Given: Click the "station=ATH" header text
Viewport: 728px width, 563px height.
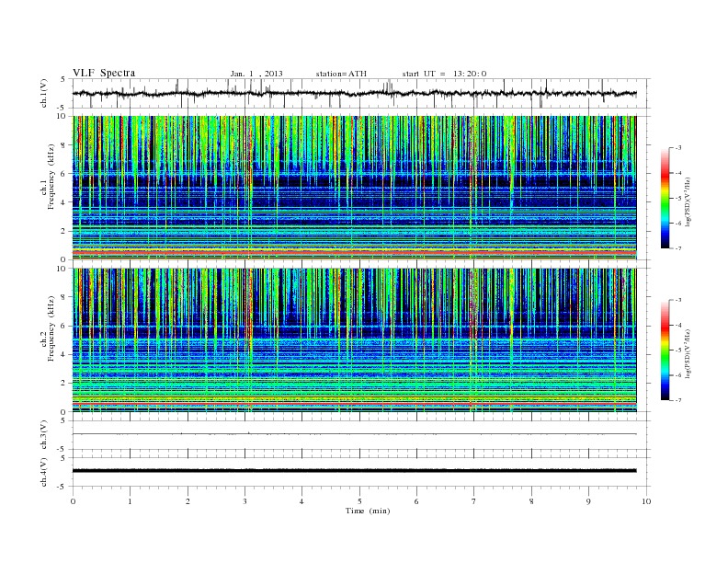Looking at the screenshot, I should pos(341,74).
